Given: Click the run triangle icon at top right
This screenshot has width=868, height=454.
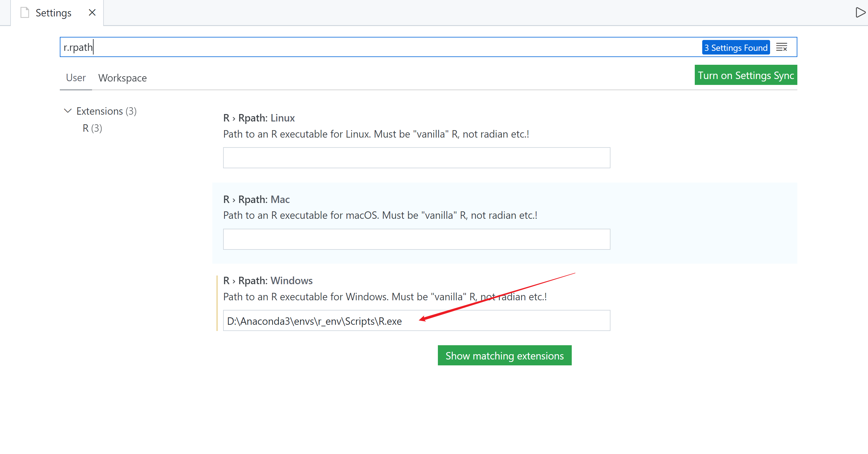Looking at the screenshot, I should [860, 13].
